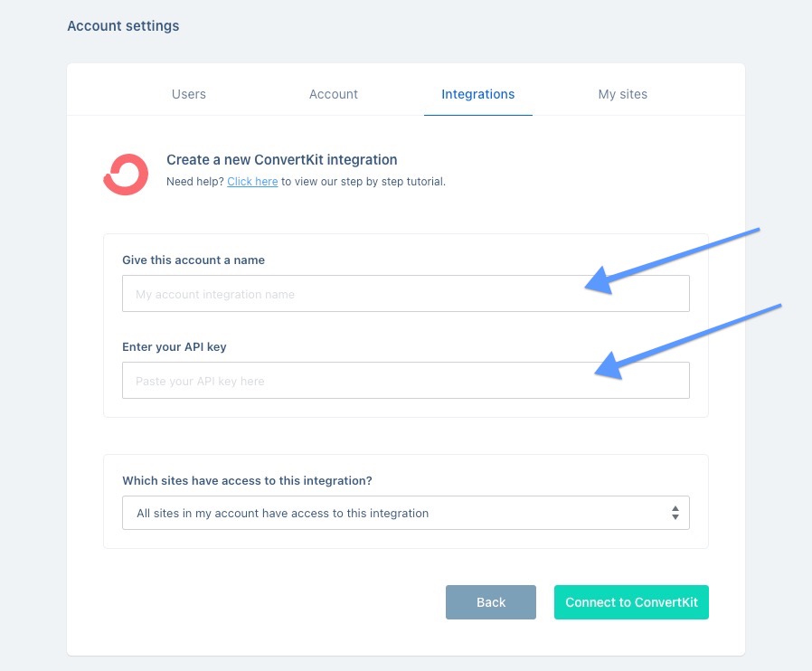Click the arrow pointing at name field
This screenshot has height=671, width=812.
(672, 261)
